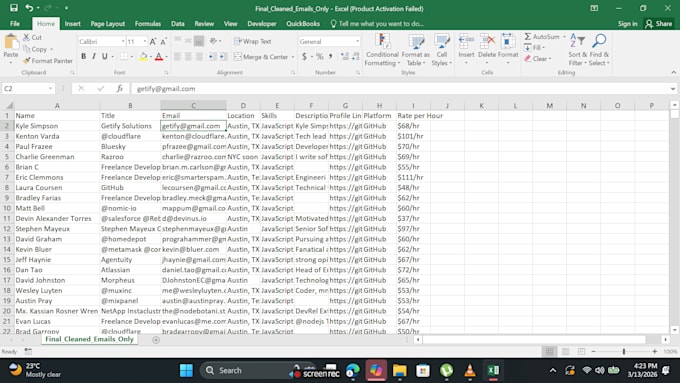Click the zoom in plus button
The height and width of the screenshot is (383, 680).
pos(654,351)
